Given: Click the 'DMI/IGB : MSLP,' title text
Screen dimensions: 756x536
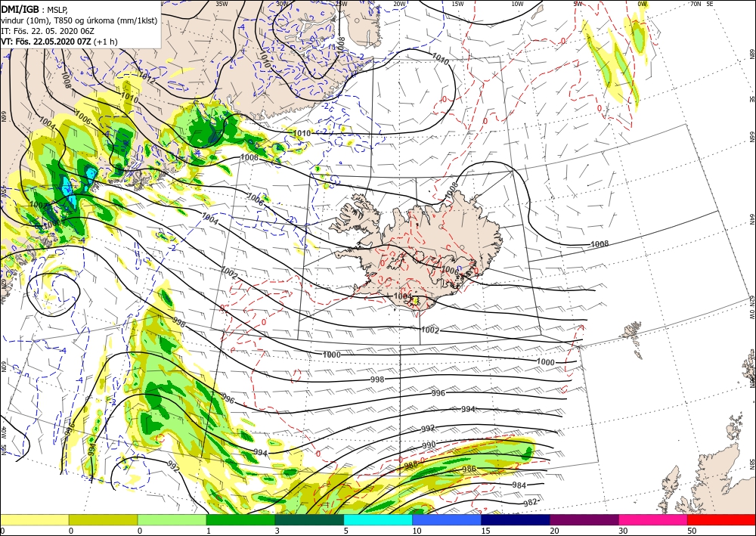Looking at the screenshot, I should [x=34, y=8].
